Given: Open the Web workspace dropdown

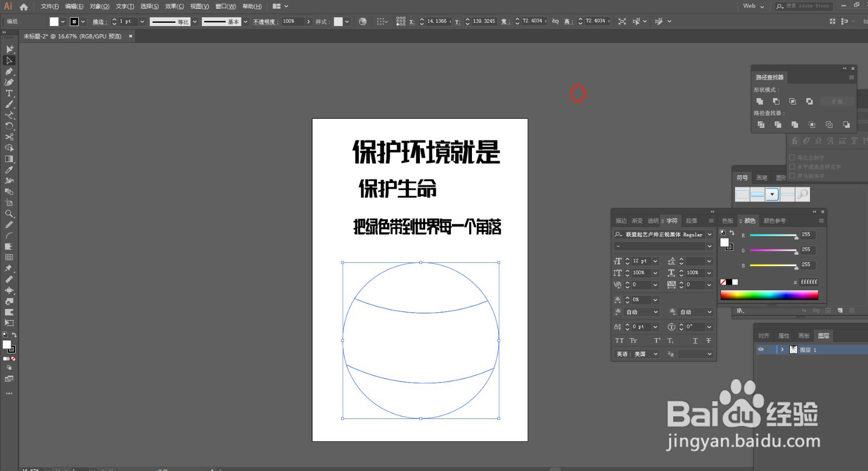Looking at the screenshot, I should coord(754,6).
